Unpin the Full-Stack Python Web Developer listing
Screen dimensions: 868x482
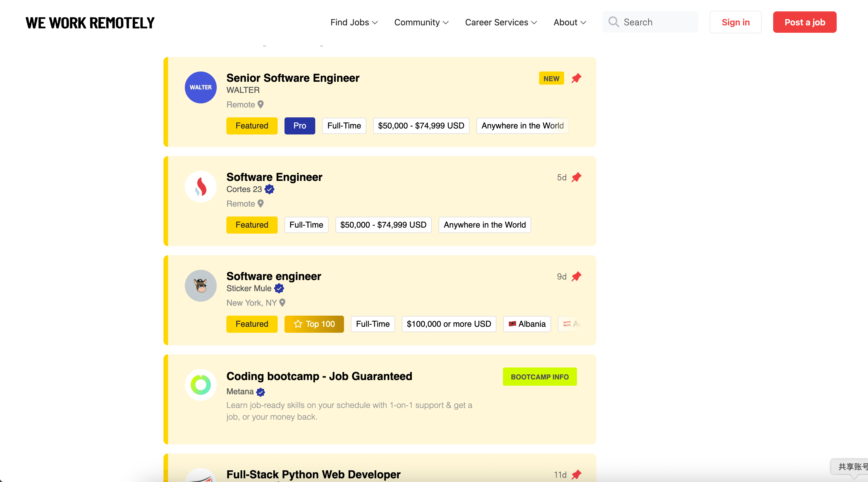[577, 475]
